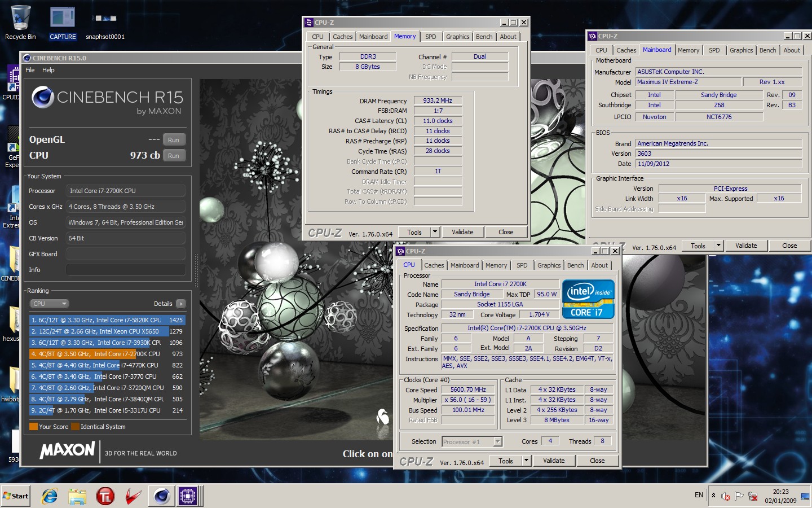Open Tools dropdown arrow in front CPU-Z window
The height and width of the screenshot is (508, 812).
526,461
